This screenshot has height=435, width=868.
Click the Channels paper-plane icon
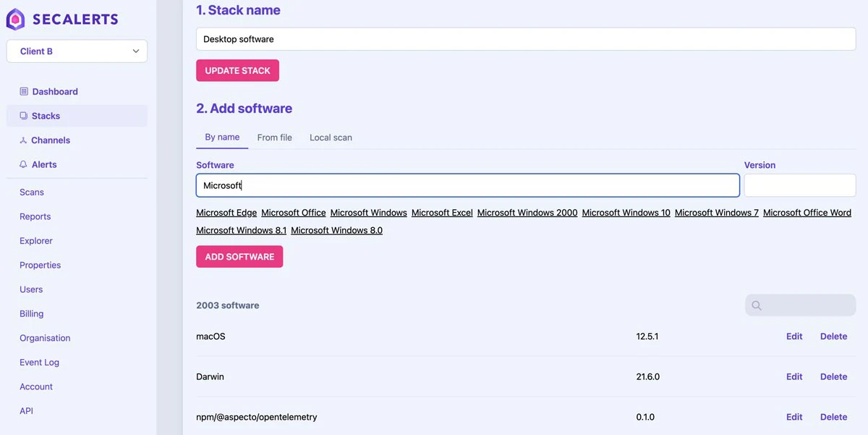click(22, 140)
